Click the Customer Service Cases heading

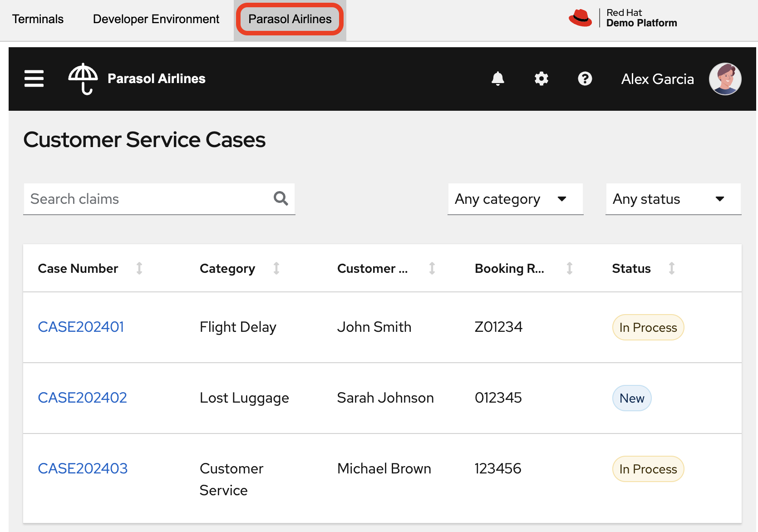tap(144, 140)
